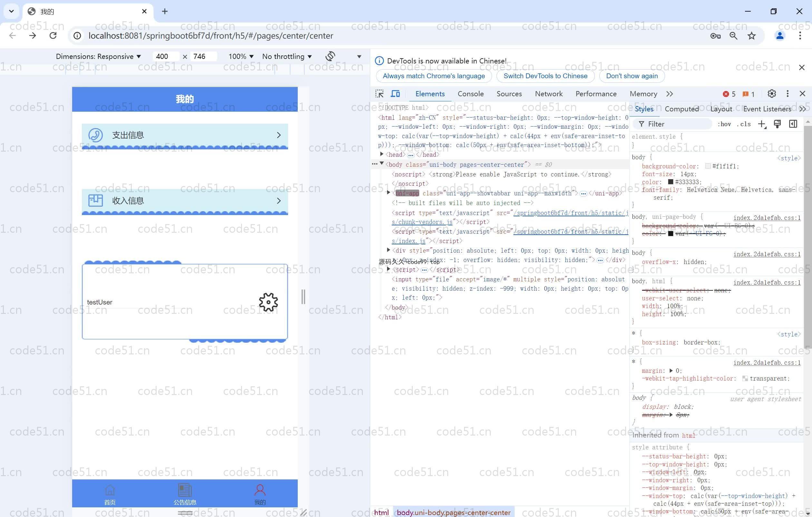Go back in browser history
Image resolution: width=812 pixels, height=517 pixels.
pyautogui.click(x=13, y=35)
